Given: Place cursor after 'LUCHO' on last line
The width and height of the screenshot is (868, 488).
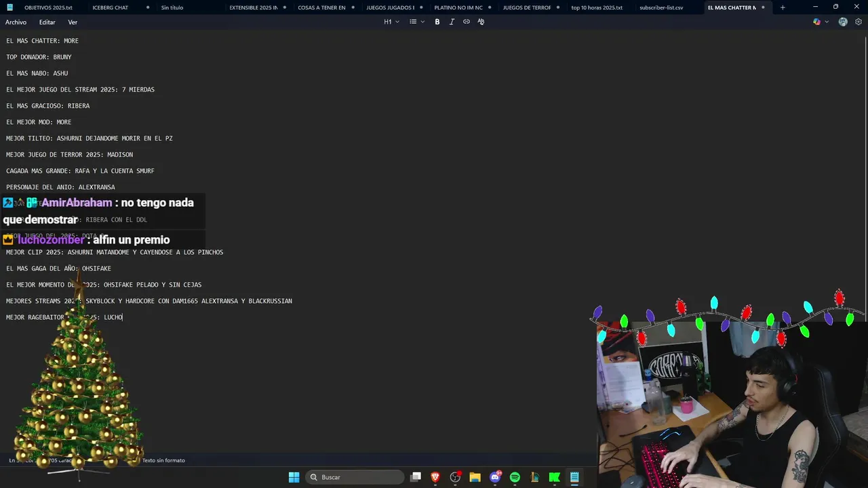Looking at the screenshot, I should coord(123,317).
